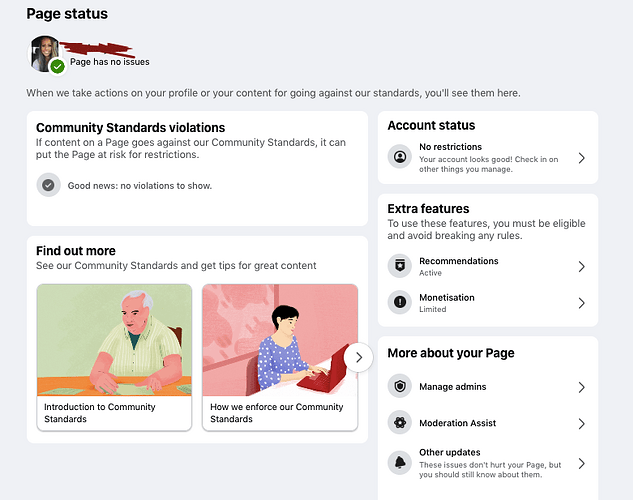
Task: Open the Moderation Assist entry label
Action: pyautogui.click(x=457, y=423)
